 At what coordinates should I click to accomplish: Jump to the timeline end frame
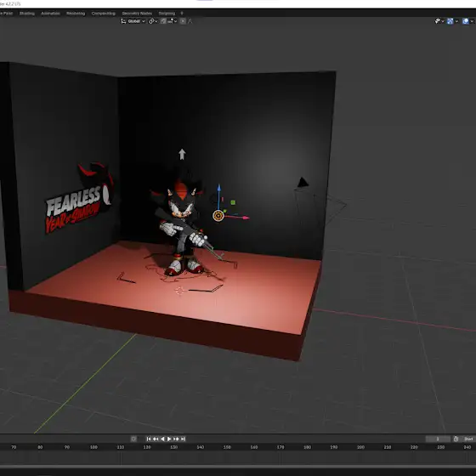tap(183, 439)
